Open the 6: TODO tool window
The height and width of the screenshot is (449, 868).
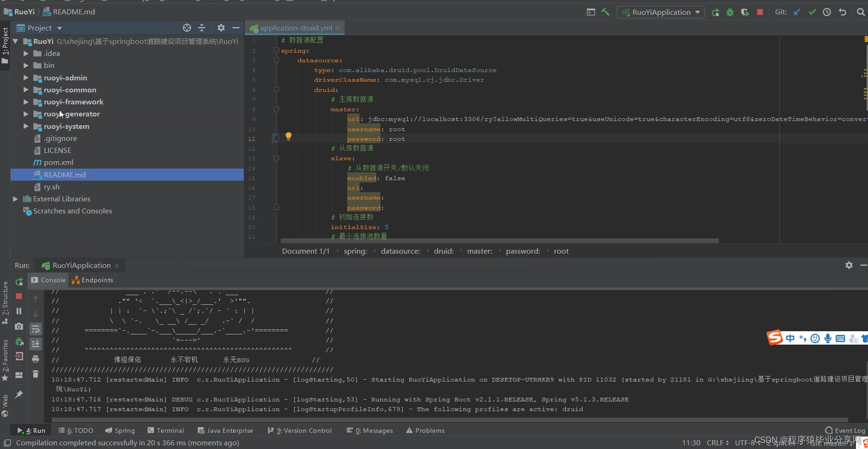pos(76,431)
